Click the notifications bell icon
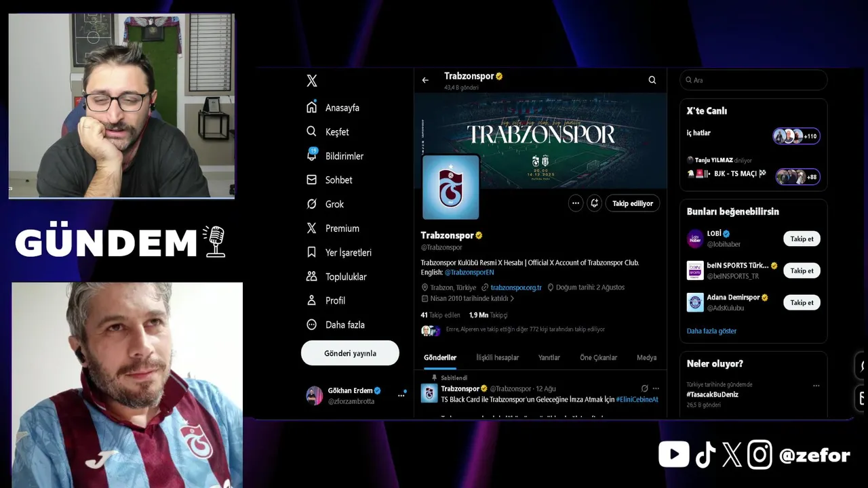Viewport: 868px width, 488px height. click(311, 155)
